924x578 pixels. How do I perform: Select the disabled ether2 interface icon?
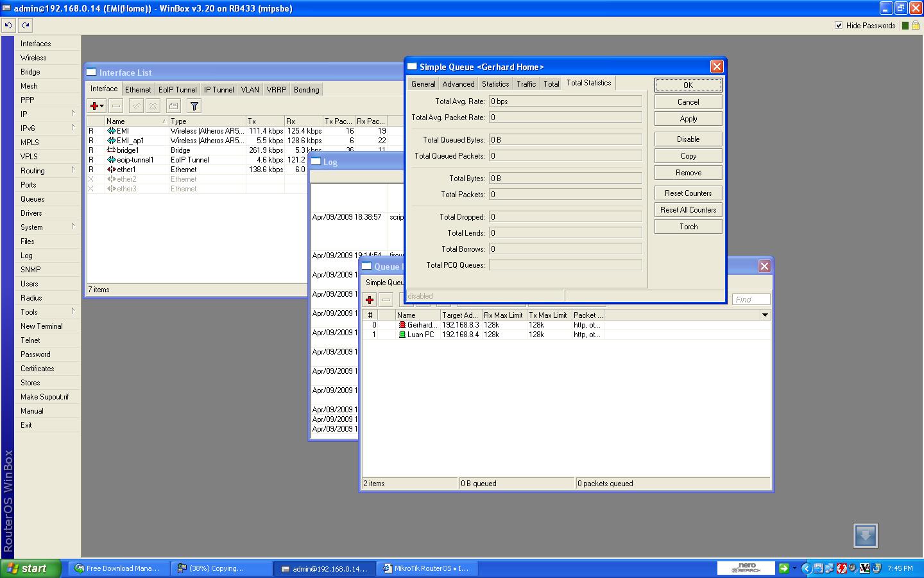(112, 179)
